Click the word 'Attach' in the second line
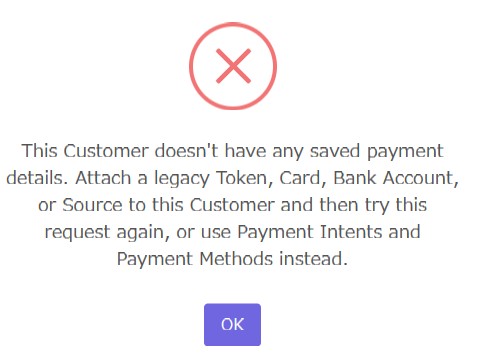The width and height of the screenshot is (478, 361). click(x=103, y=178)
